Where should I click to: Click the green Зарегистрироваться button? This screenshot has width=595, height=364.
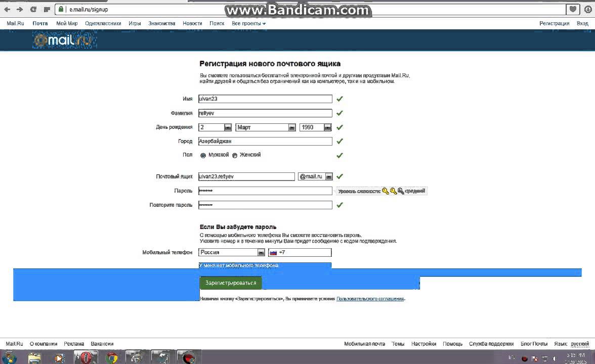(231, 283)
